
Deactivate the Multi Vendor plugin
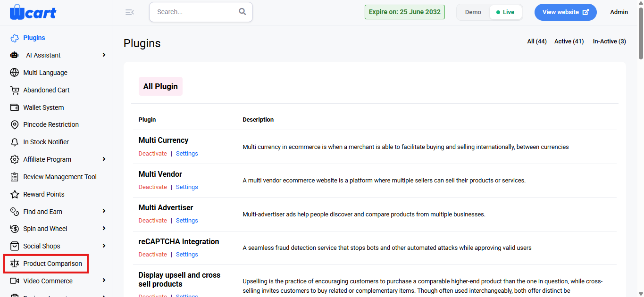click(x=152, y=187)
